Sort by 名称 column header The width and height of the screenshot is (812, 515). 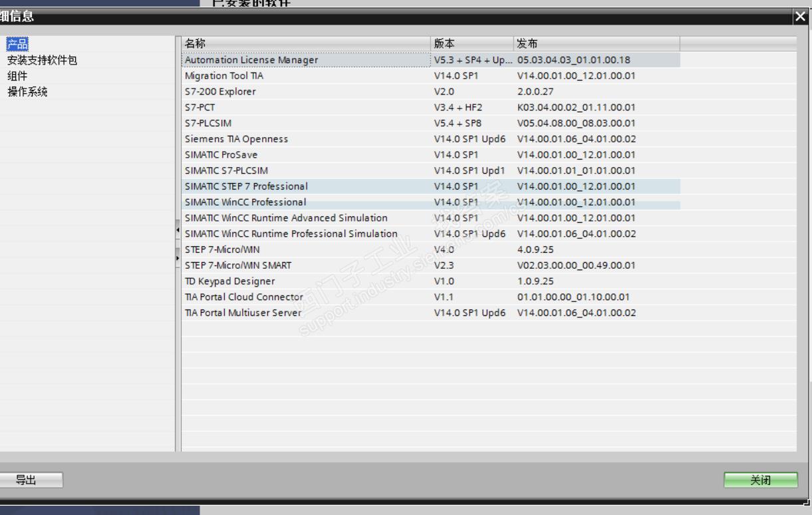coord(307,44)
